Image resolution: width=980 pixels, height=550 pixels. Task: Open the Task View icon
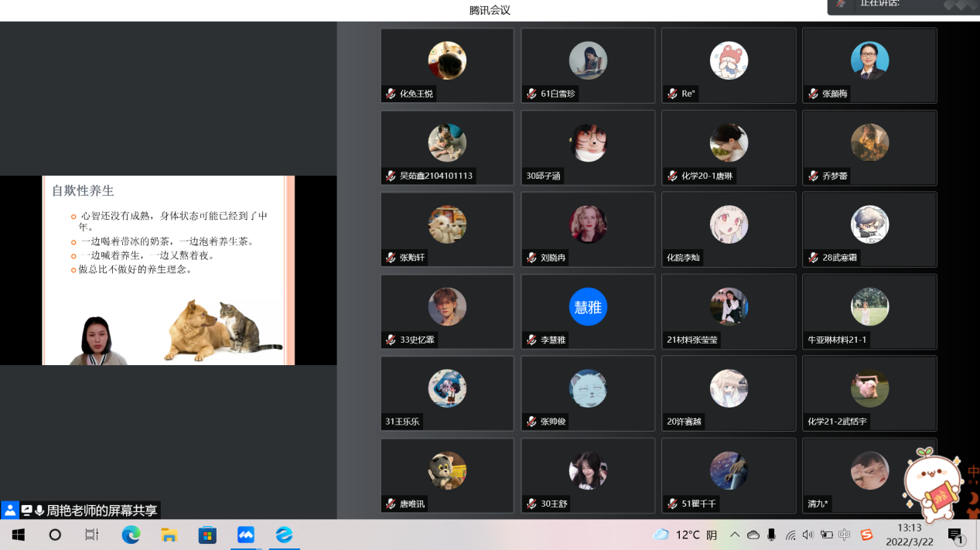coord(92,535)
